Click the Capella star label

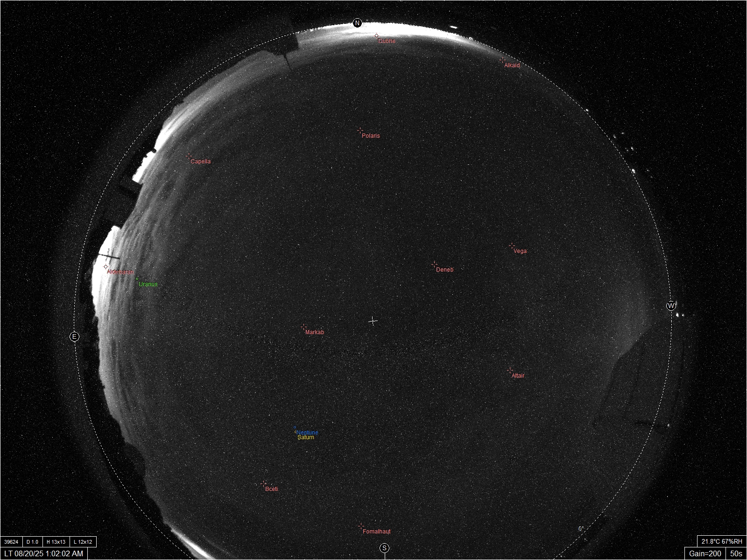(x=201, y=161)
